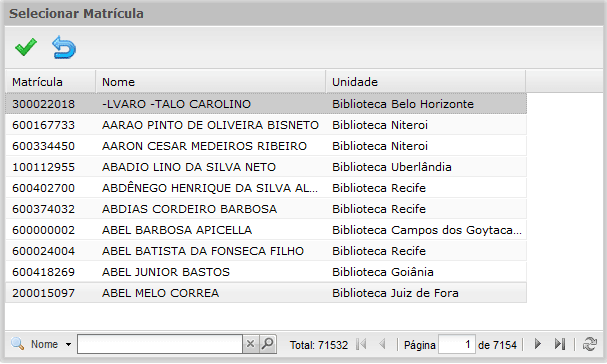Clear the search field with X icon
This screenshot has width=607, height=364.
pos(250,344)
